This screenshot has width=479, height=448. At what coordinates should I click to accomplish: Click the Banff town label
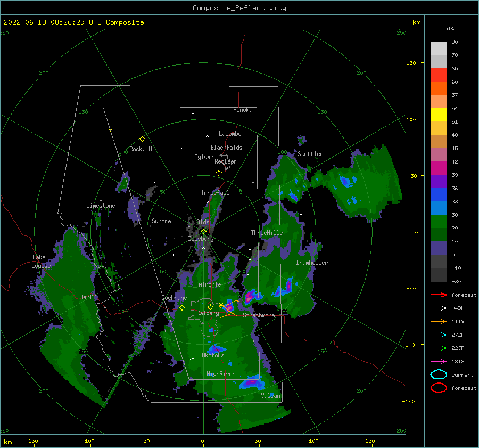88,297
